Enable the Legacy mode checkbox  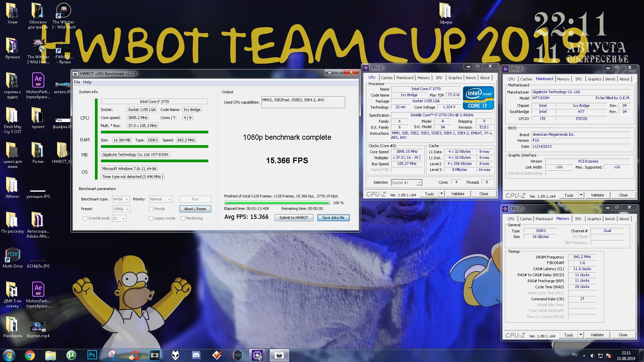(x=151, y=218)
